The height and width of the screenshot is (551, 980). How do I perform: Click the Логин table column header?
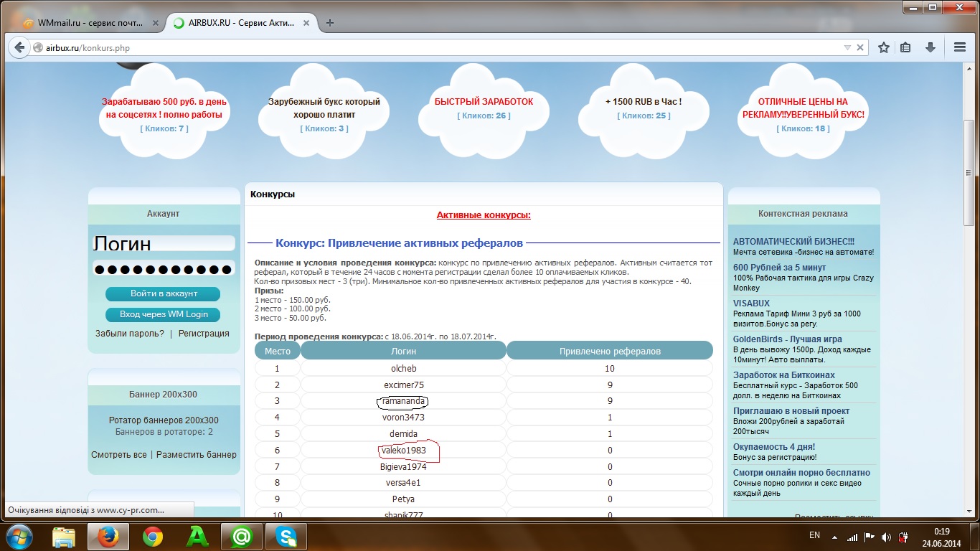tap(403, 351)
